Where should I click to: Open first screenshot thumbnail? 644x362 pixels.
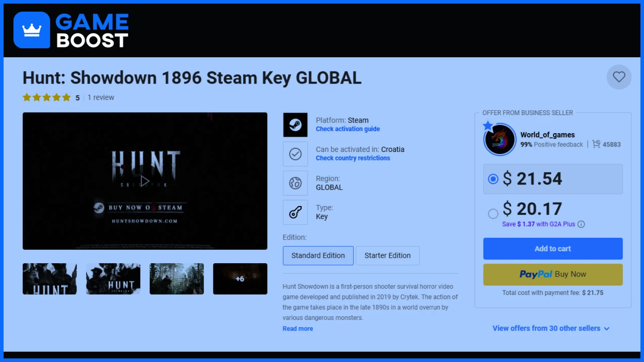tap(50, 279)
